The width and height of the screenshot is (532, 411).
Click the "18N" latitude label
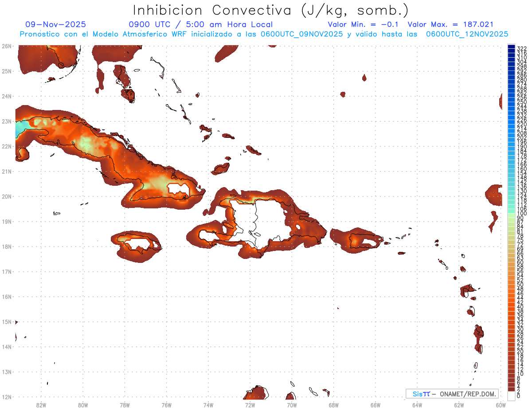click(x=6, y=247)
